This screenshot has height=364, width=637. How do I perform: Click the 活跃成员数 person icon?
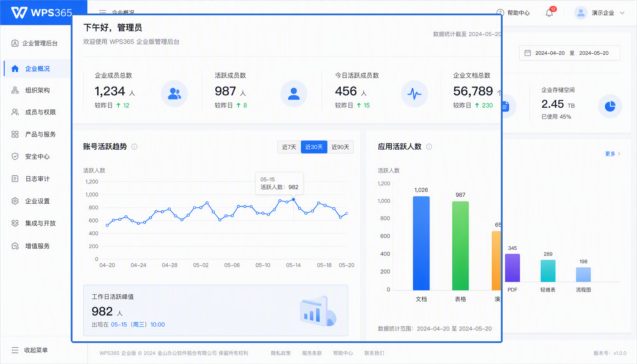[294, 93]
